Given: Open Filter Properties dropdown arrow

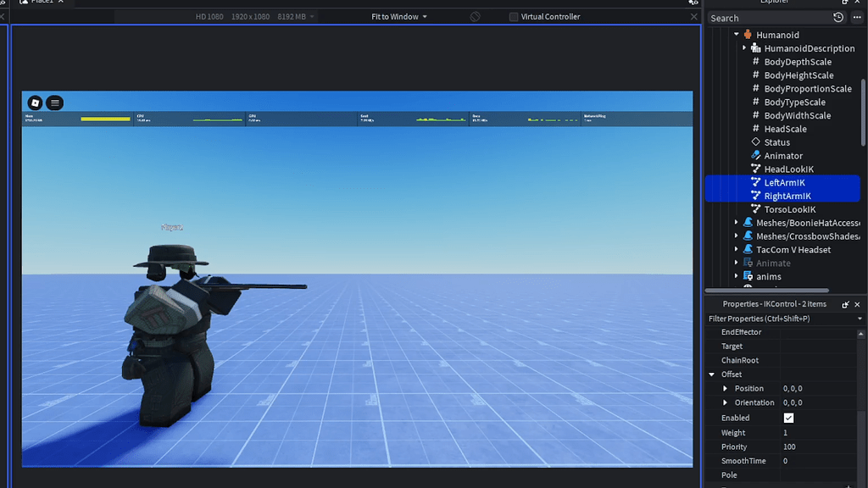Looking at the screenshot, I should pos(860,319).
